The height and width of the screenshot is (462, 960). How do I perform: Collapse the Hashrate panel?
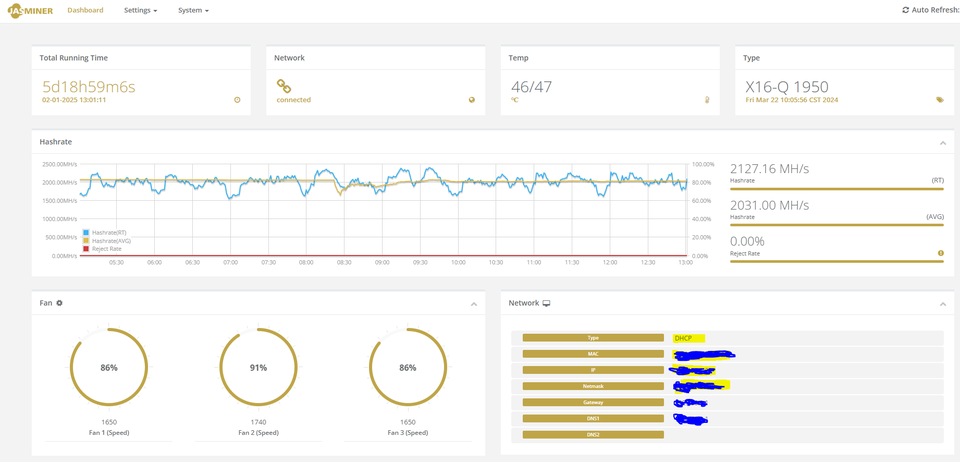943,143
